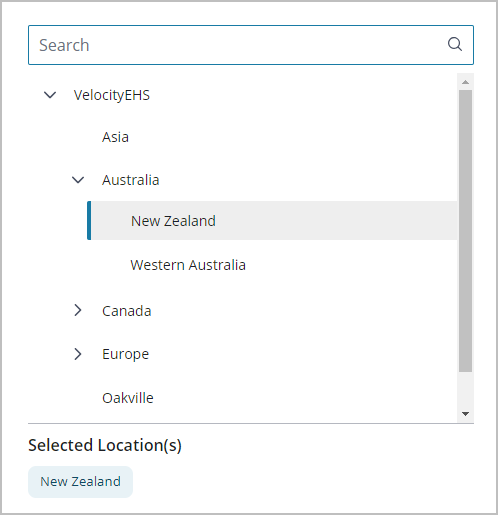
Task: Collapse the VelocityEHS root node
Action: (x=50, y=95)
